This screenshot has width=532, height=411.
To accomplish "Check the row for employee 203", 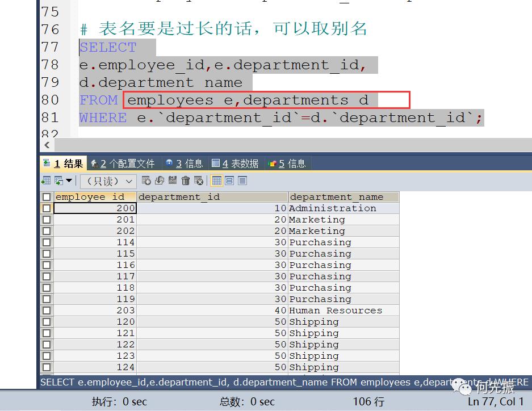I will [47, 311].
